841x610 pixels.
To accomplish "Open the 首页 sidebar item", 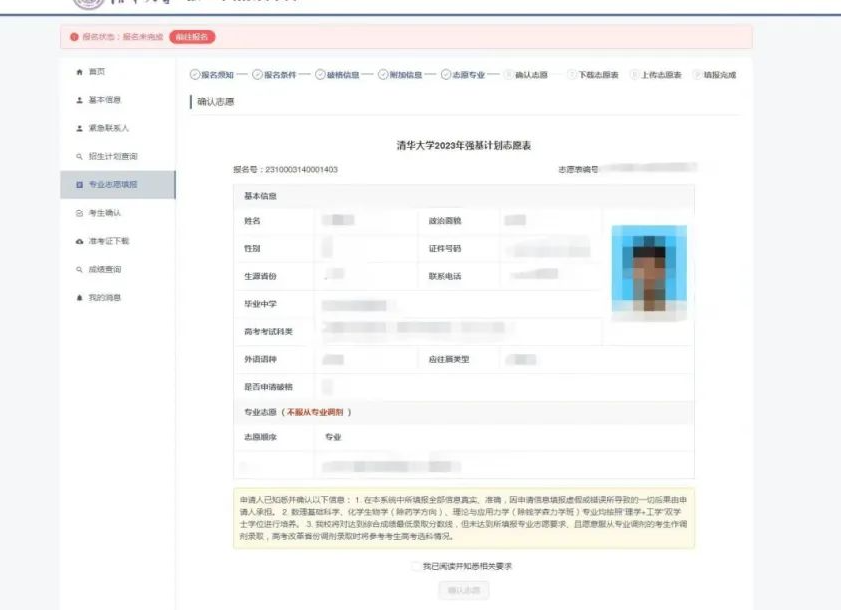I will [x=118, y=72].
